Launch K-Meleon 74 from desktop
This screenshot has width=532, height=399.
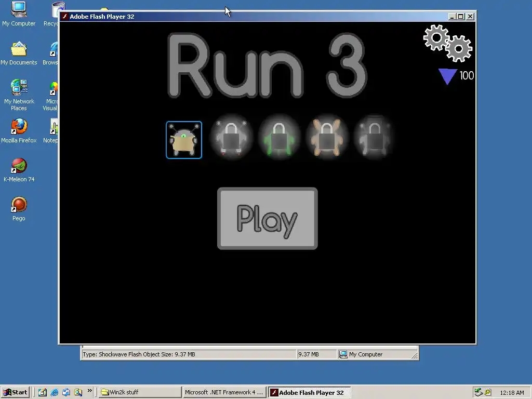(x=19, y=170)
